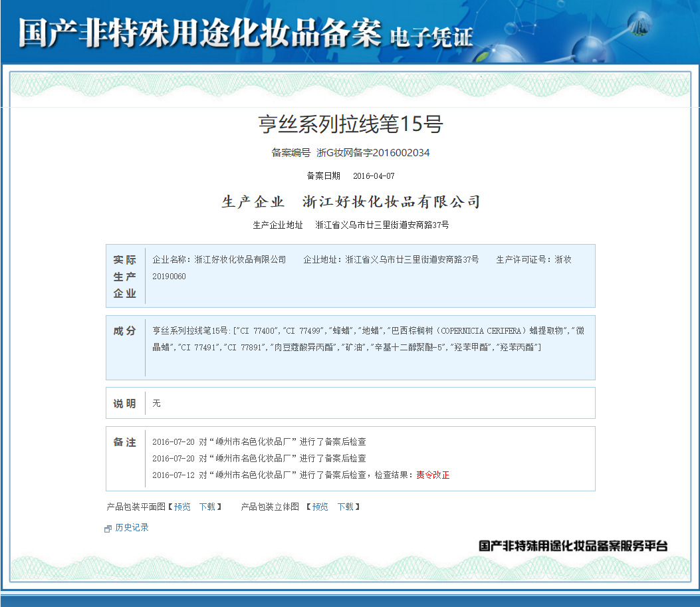The height and width of the screenshot is (607, 700).
Task: Preview the 产品包装平面图 image
Action: [182, 507]
